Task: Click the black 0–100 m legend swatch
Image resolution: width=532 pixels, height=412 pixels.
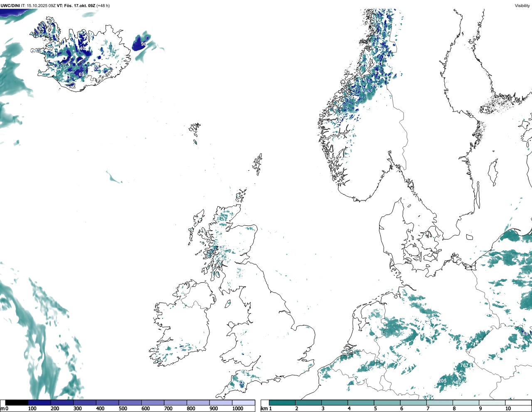Action: tap(17, 402)
